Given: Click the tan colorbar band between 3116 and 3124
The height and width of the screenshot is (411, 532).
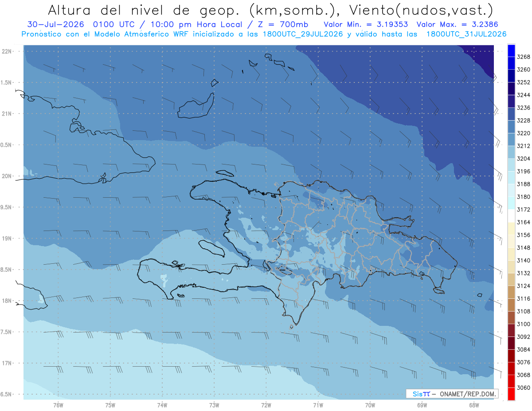Looking at the screenshot, I should (511, 292).
